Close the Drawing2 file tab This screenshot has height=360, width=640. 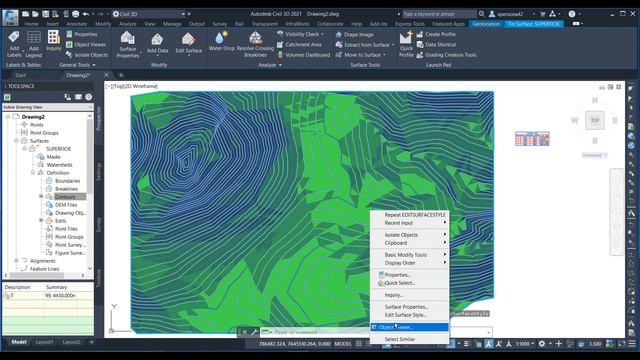click(x=107, y=75)
